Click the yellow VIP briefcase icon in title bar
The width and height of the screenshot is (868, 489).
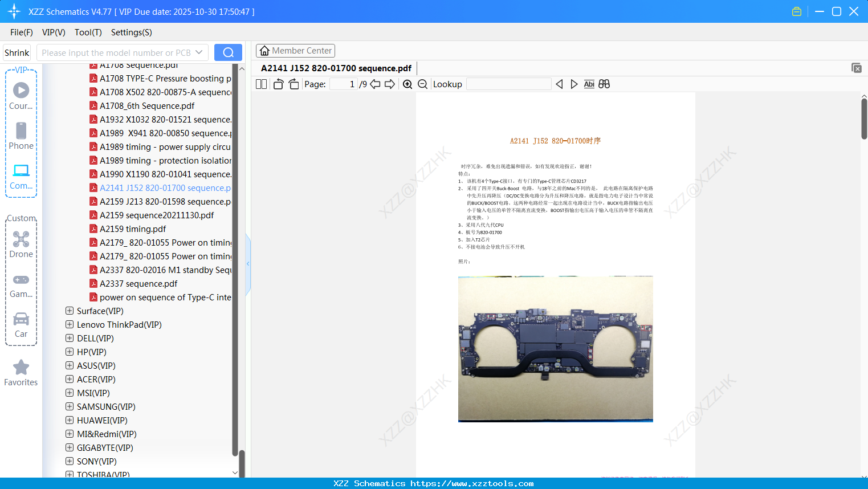click(x=797, y=11)
